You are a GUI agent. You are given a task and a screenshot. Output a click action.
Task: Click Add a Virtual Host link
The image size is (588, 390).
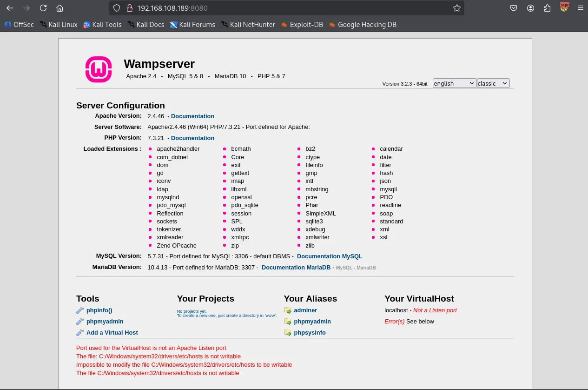pos(112,333)
